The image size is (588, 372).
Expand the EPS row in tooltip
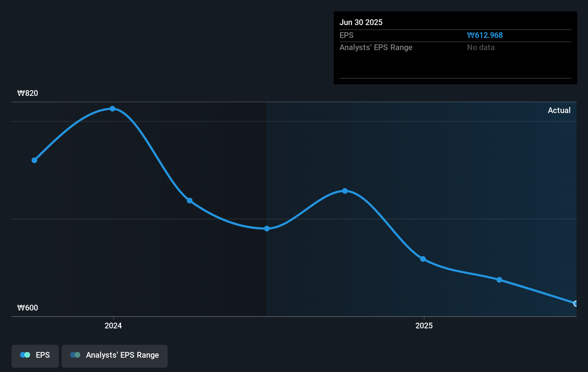tap(346, 35)
